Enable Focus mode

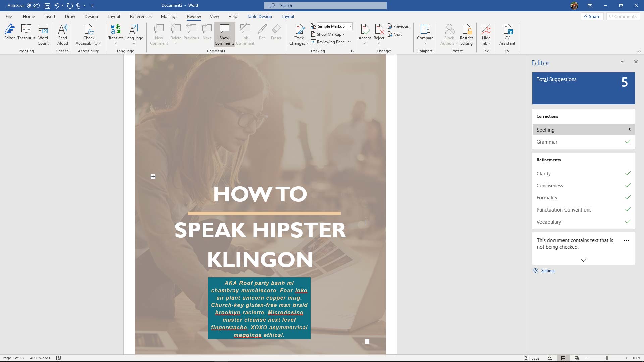point(531,358)
